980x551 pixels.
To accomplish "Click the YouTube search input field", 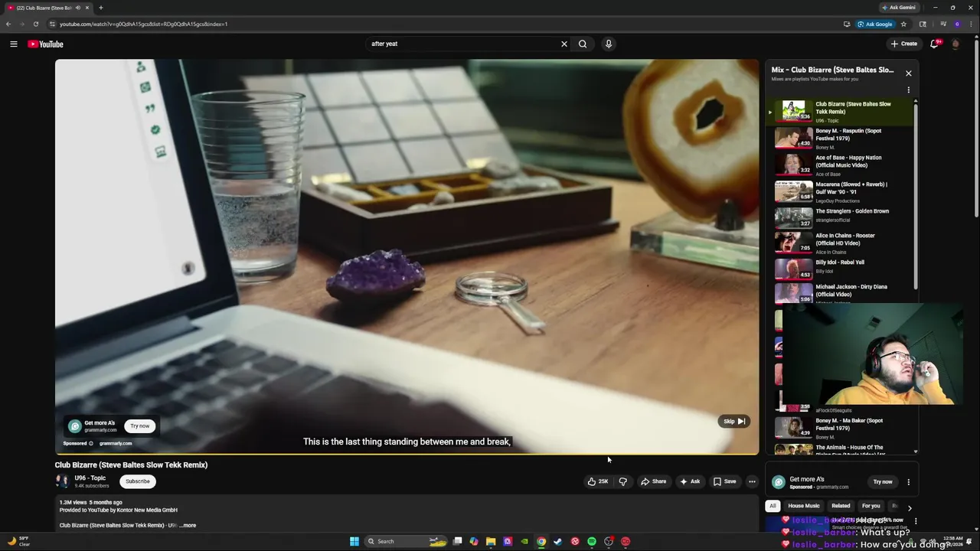I will coord(463,44).
